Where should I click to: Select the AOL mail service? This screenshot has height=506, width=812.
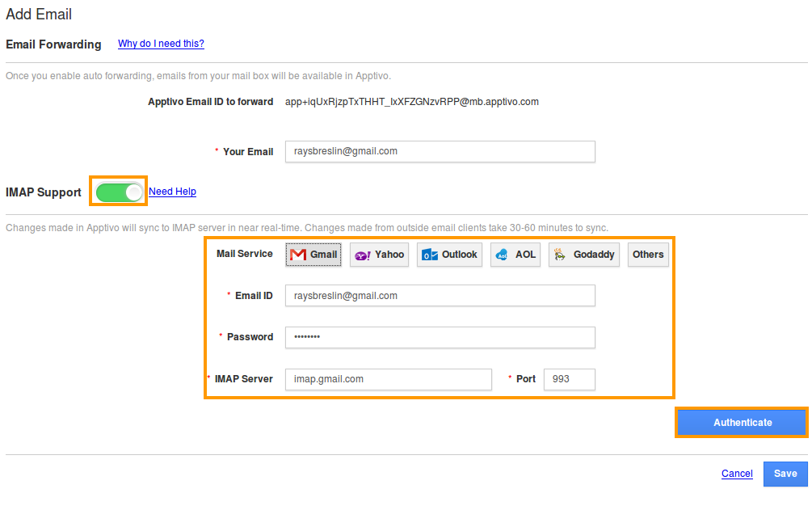515,255
